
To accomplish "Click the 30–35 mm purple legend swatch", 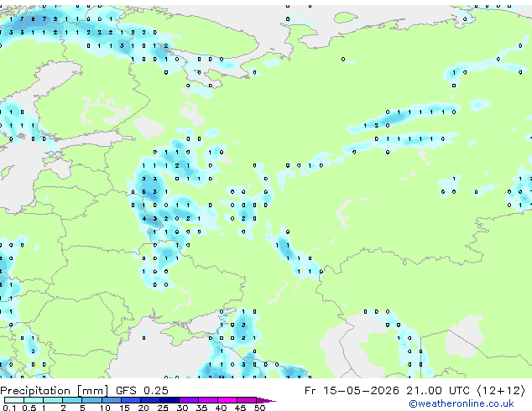I will coord(189,400).
